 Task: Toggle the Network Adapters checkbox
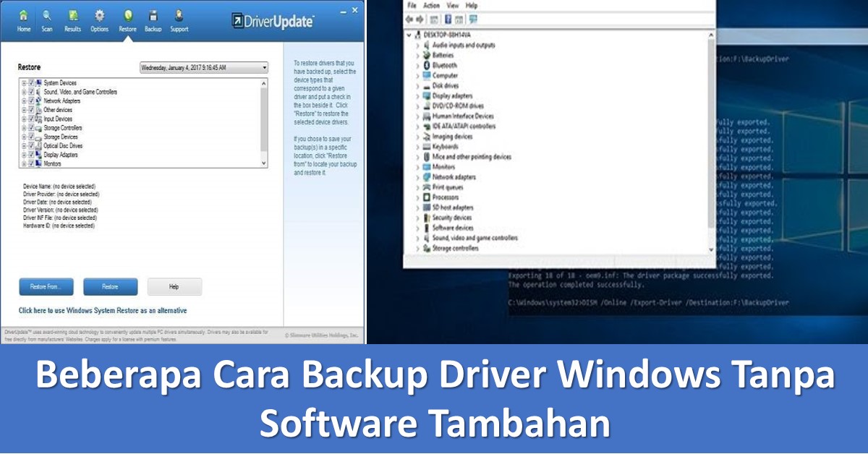[31, 101]
